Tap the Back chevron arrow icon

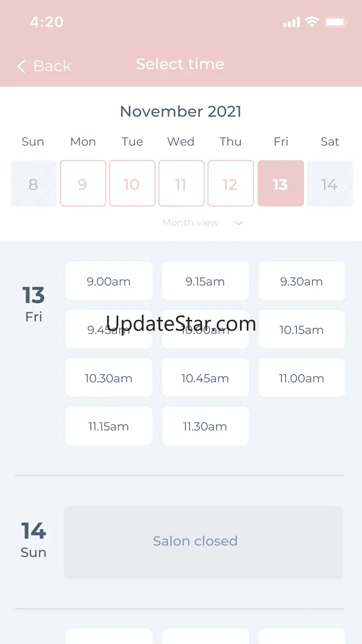click(x=21, y=66)
